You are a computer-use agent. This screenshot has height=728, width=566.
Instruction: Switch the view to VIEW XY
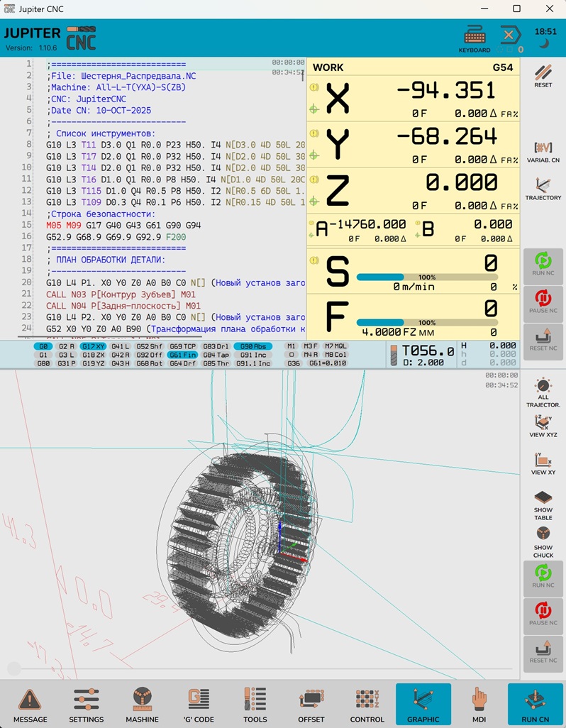click(543, 463)
